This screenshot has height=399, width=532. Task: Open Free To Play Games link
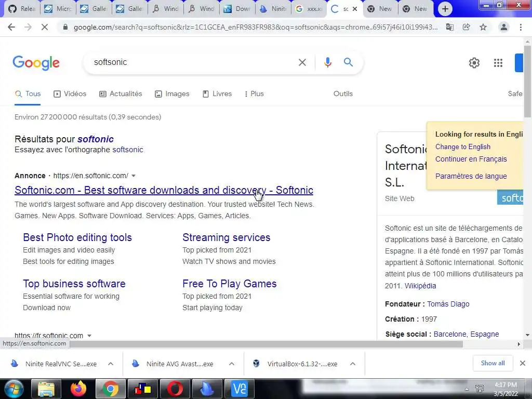click(x=229, y=284)
